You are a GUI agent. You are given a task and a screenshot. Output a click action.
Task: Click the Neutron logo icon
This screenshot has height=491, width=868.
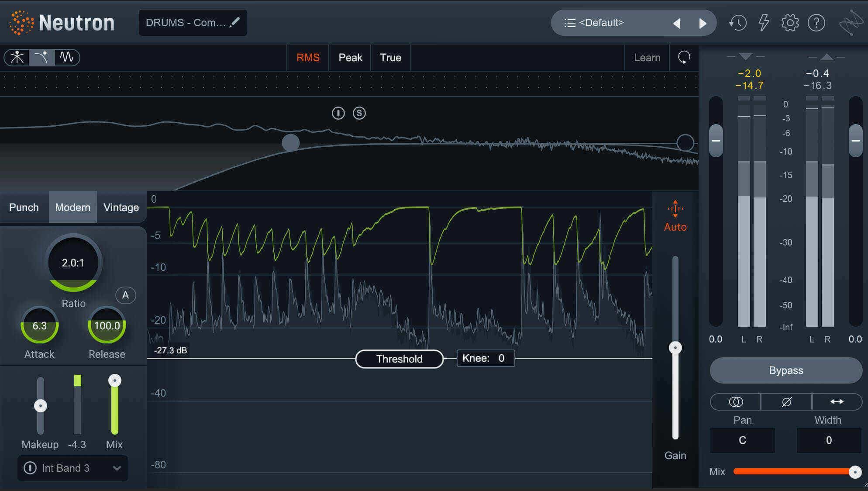(x=21, y=23)
